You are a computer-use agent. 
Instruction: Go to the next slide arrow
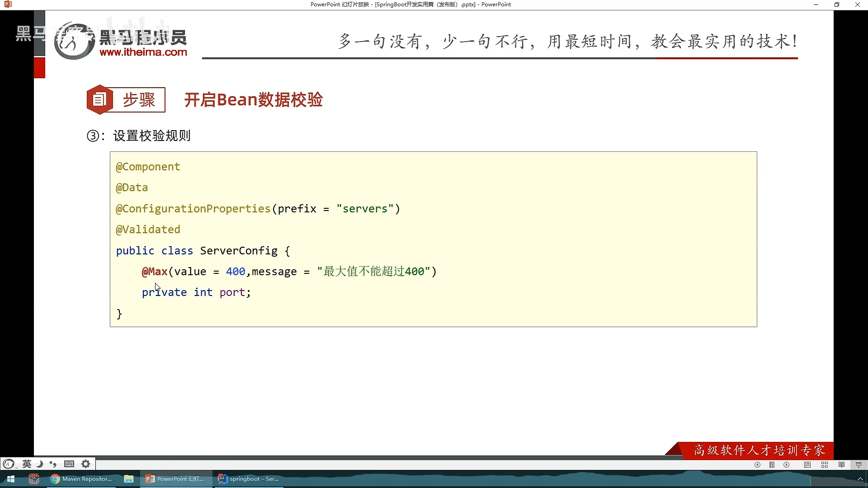(x=787, y=465)
